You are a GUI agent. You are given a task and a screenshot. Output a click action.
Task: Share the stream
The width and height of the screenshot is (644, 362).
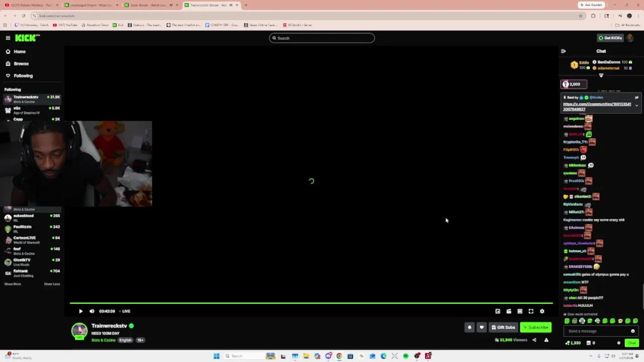point(534,340)
